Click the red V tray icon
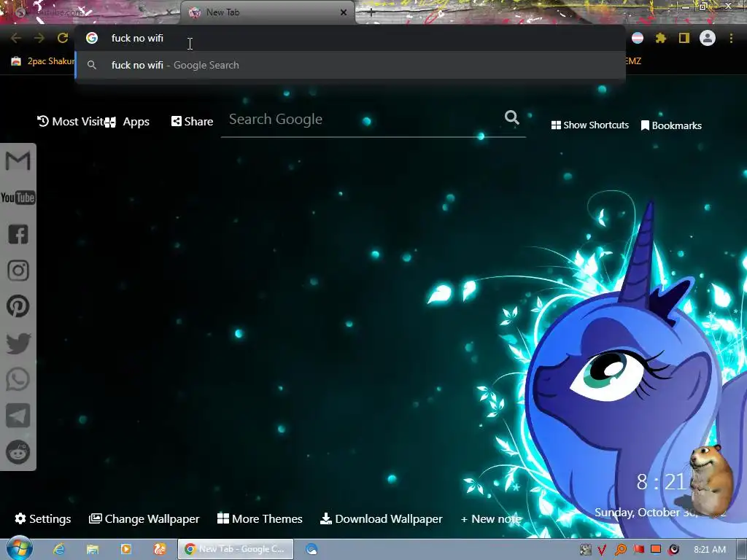This screenshot has width=747, height=560. coord(602,550)
